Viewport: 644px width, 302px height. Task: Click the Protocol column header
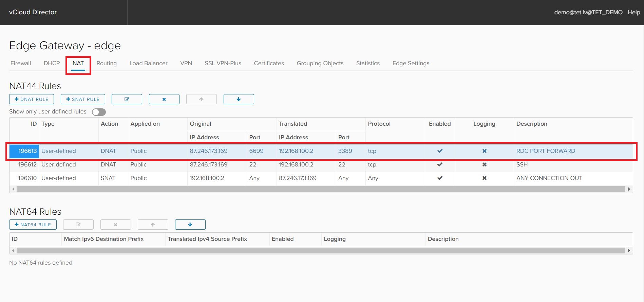pyautogui.click(x=379, y=124)
